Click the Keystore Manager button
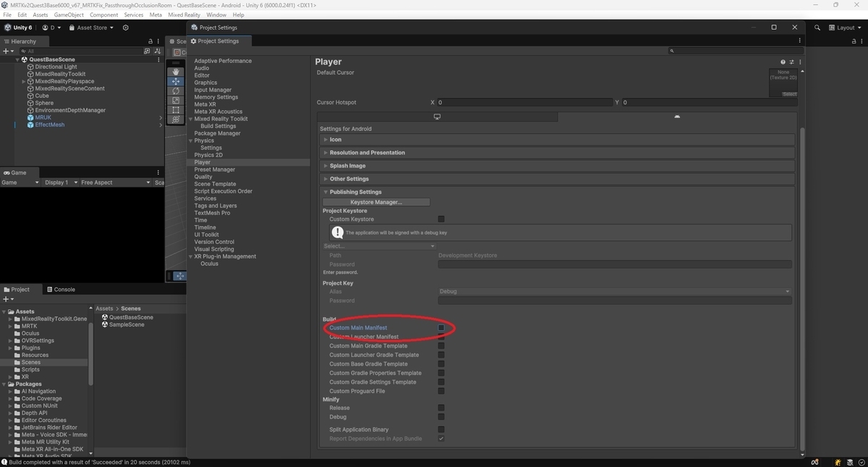This screenshot has width=868, height=467. (376, 202)
